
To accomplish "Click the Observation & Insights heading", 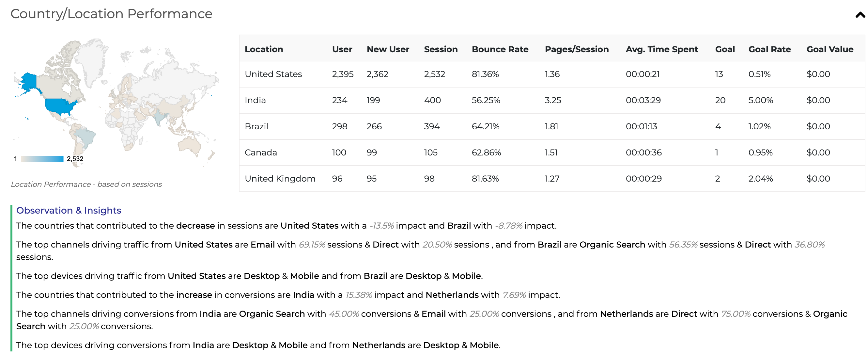I will [69, 210].
